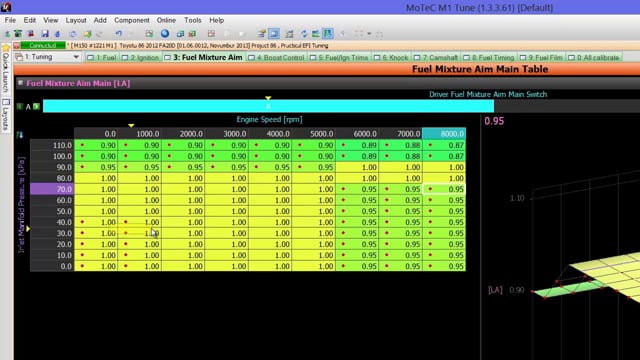Click the blue Undo arrow icon

point(118,34)
